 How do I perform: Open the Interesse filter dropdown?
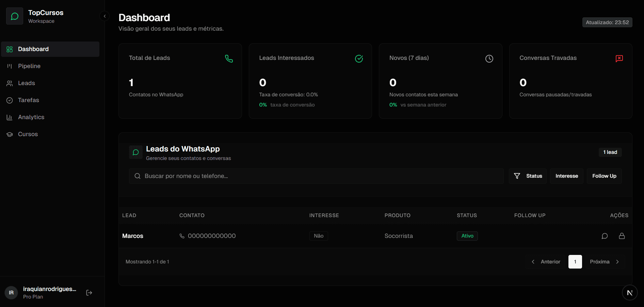point(566,176)
